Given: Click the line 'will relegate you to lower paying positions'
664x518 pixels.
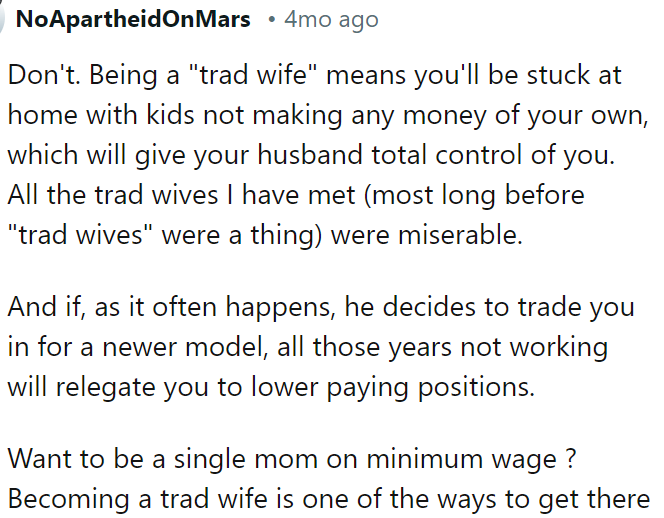Looking at the screenshot, I should point(271,387).
